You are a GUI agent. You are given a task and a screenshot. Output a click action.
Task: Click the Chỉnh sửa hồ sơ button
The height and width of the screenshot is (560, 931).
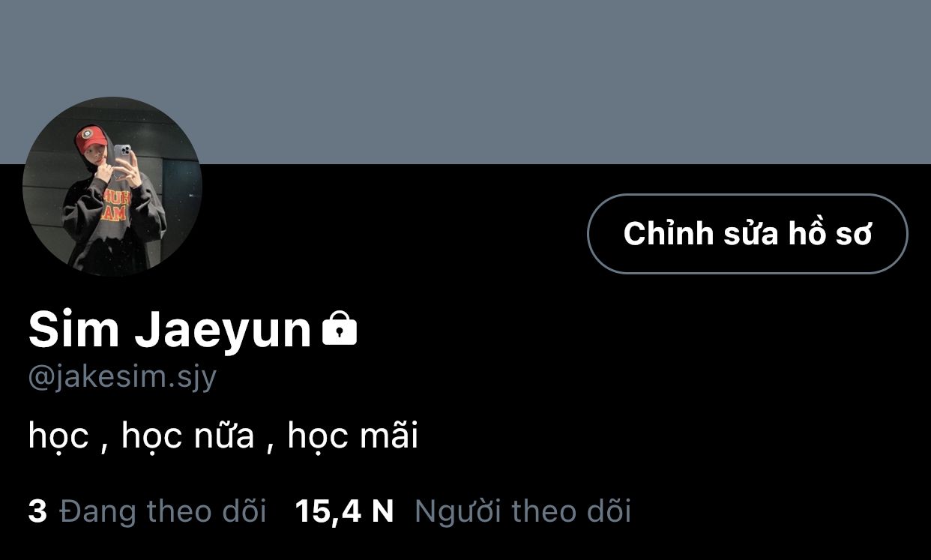coord(747,234)
